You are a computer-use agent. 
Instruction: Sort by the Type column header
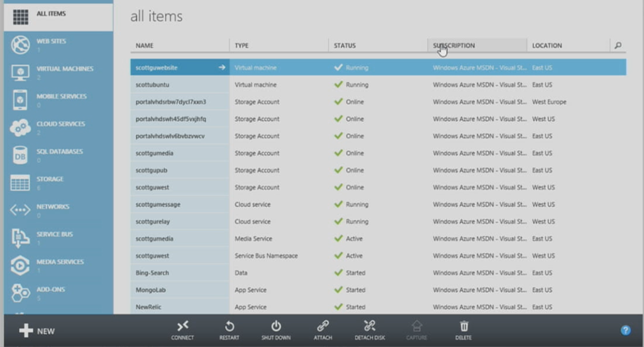(x=241, y=46)
